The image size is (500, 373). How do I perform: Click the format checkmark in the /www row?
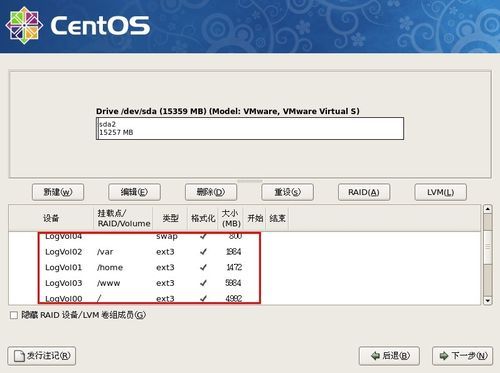pyautogui.click(x=203, y=283)
